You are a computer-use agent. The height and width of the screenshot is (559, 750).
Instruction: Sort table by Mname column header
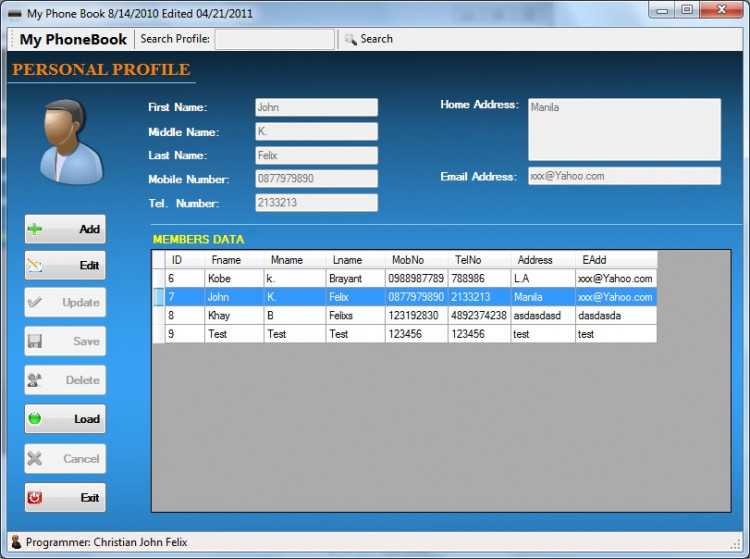click(x=295, y=260)
